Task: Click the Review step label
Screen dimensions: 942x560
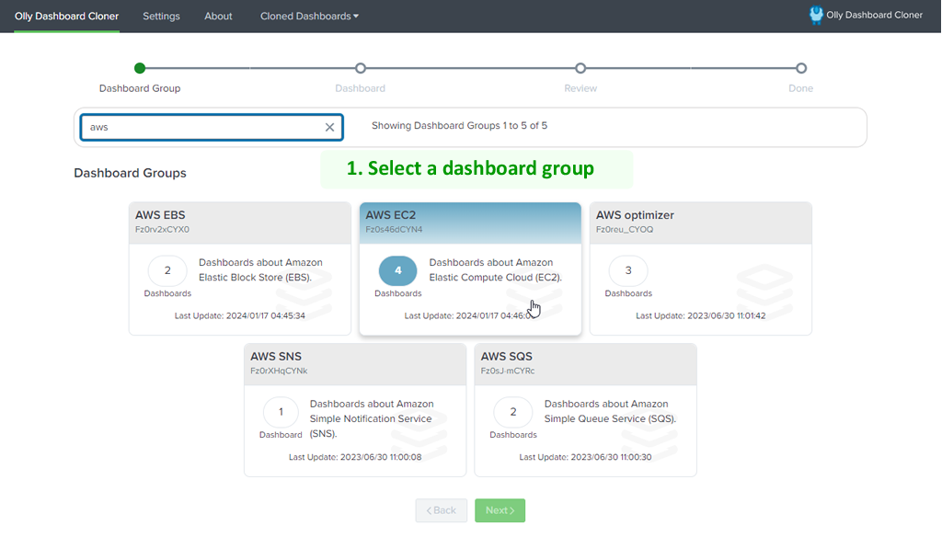Action: point(580,88)
